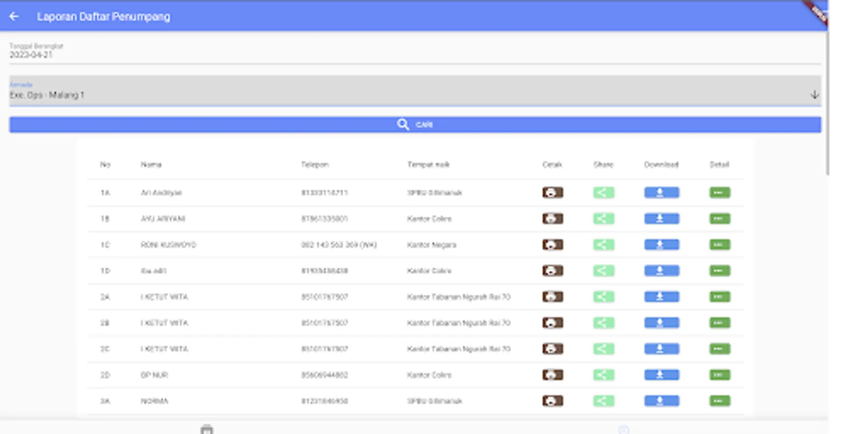868x434 pixels.
Task: Open detail for seat 3A
Action: [x=720, y=401]
